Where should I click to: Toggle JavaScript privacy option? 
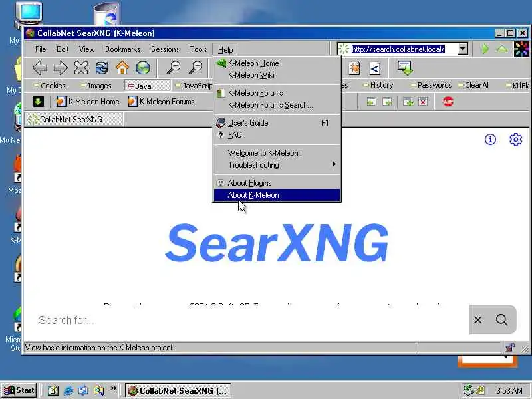point(194,86)
